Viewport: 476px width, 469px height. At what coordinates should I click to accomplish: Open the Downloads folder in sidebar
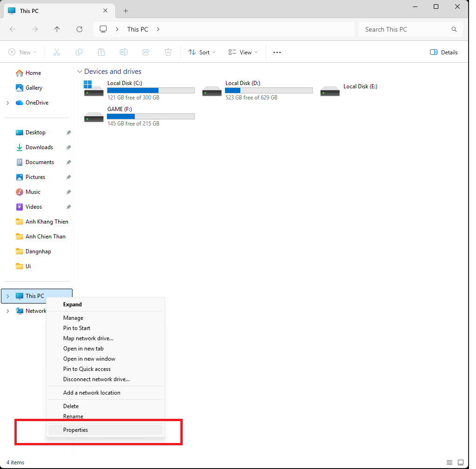click(x=39, y=147)
